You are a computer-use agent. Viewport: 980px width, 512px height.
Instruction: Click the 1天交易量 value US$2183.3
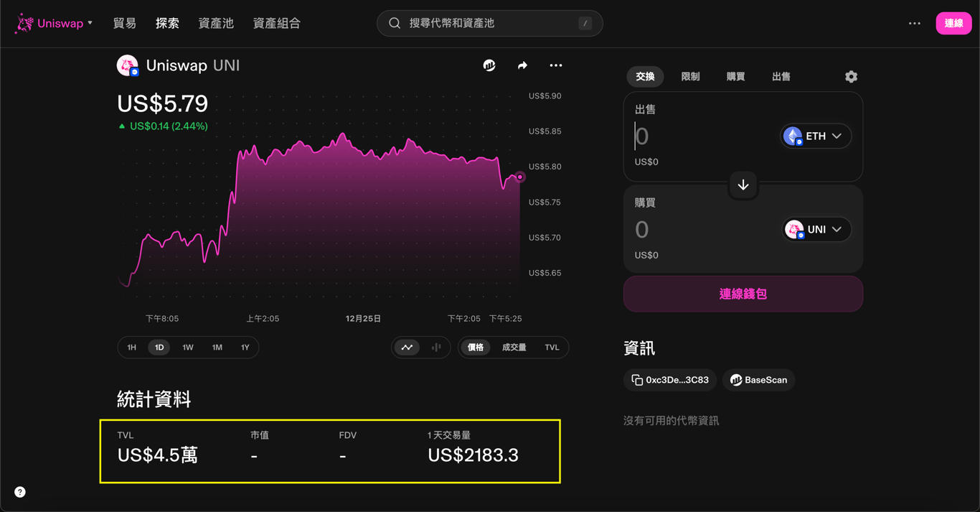tap(473, 455)
